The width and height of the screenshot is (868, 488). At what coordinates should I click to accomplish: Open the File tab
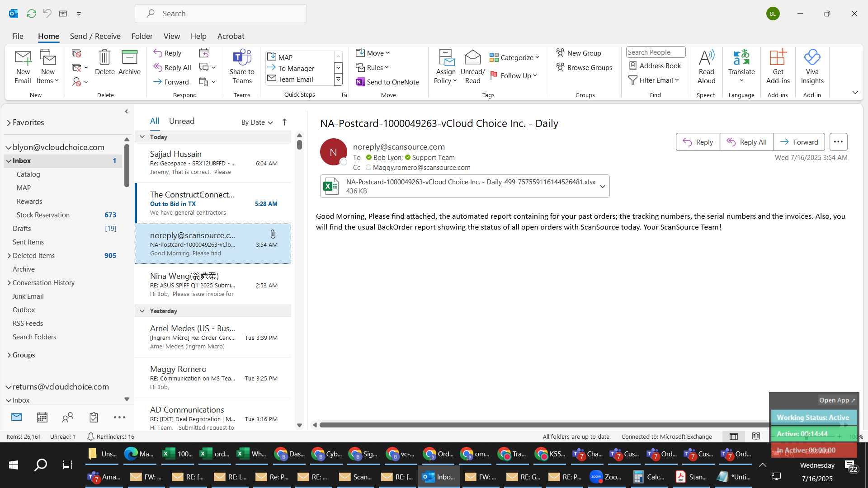pyautogui.click(x=18, y=36)
